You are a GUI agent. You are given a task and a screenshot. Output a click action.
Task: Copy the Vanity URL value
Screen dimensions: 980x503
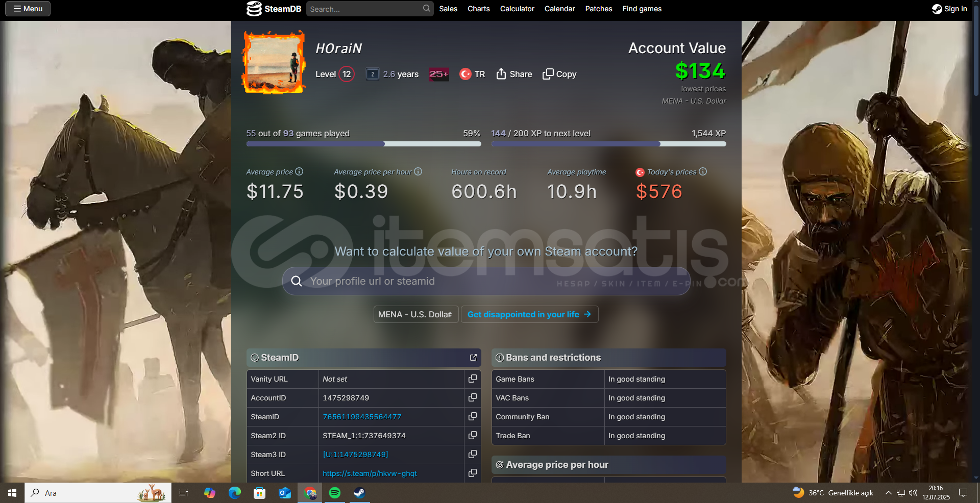473,379
